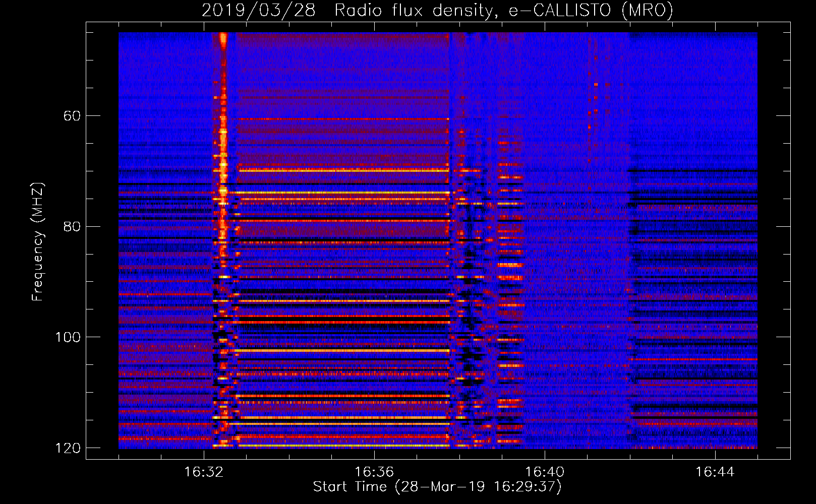Click the 'Frequency (MHZ)' axis label
816x504 pixels.
pos(38,241)
